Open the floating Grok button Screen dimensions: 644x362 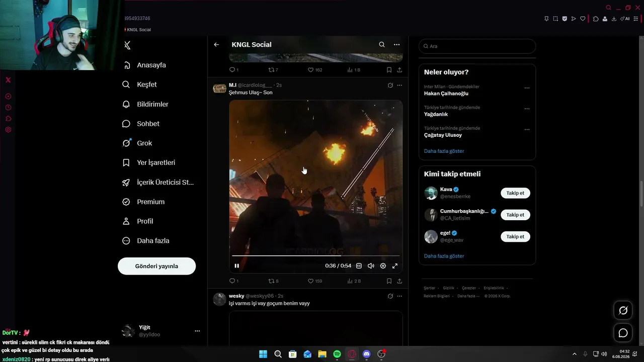click(623, 311)
